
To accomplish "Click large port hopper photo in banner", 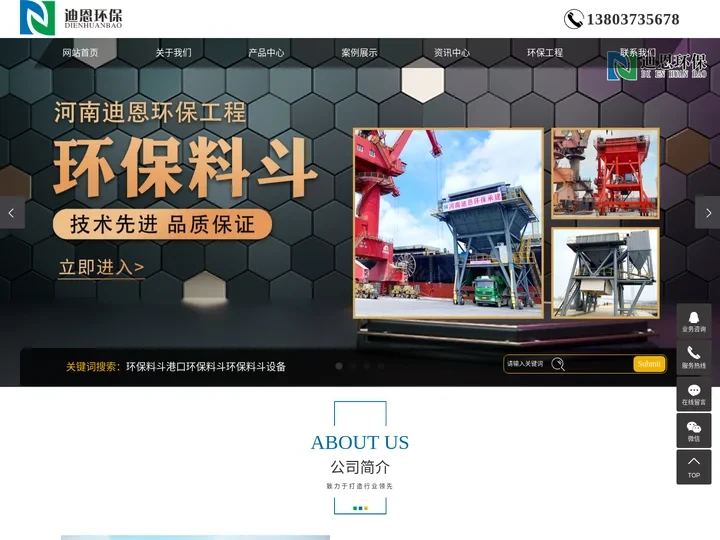I will pyautogui.click(x=448, y=223).
